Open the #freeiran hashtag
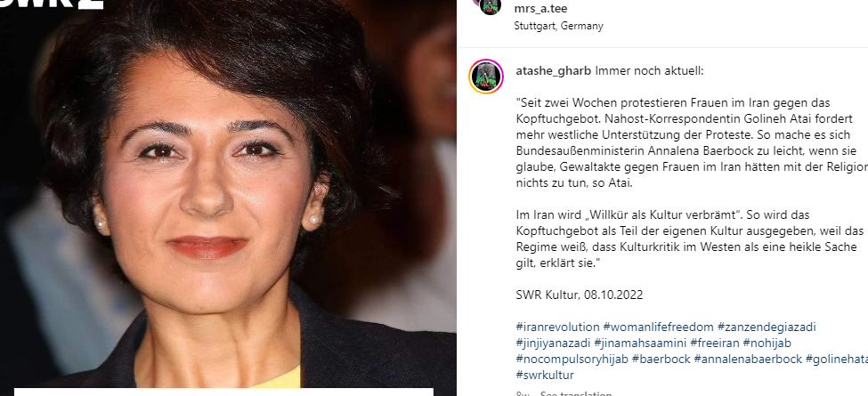 tap(715, 343)
